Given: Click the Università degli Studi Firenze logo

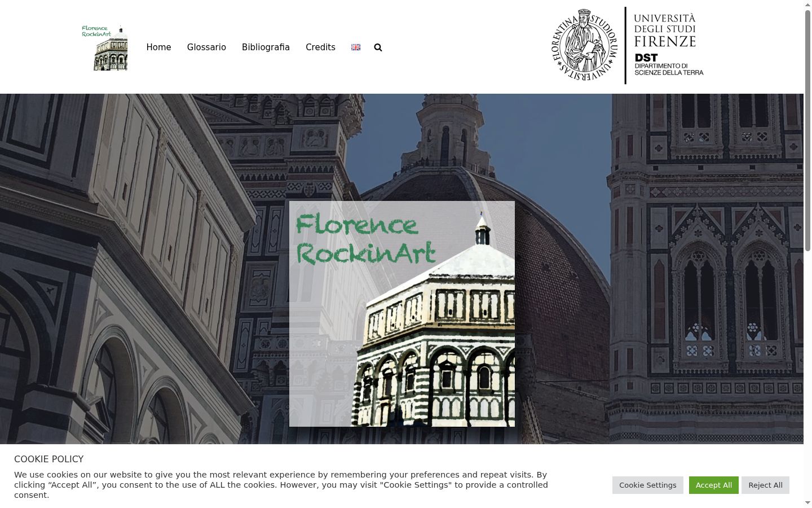Looking at the screenshot, I should [627, 46].
